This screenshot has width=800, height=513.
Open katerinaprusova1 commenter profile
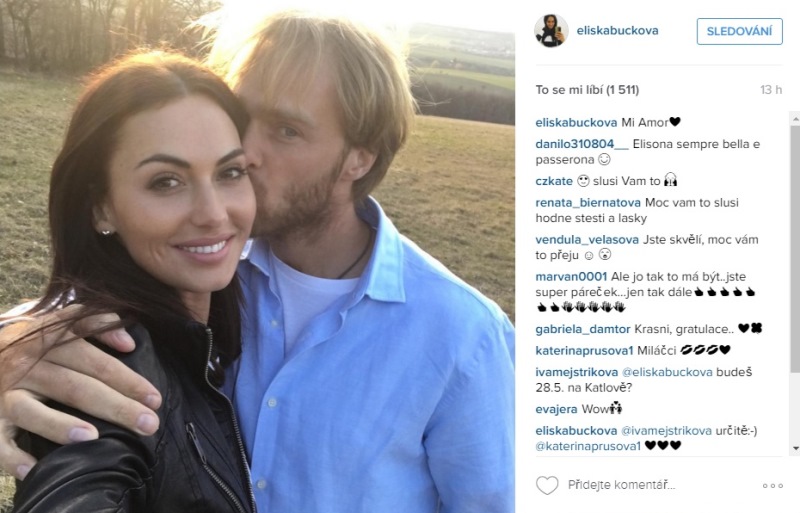click(585, 350)
